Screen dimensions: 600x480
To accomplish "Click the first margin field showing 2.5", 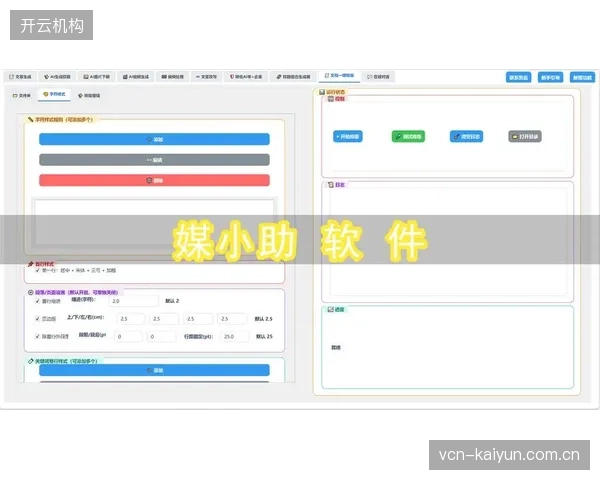I will pyautogui.click(x=130, y=319).
